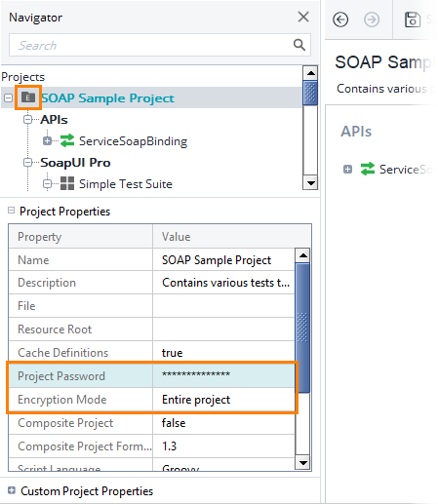Click the Forward navigation arrow icon
The width and height of the screenshot is (438, 504).
(x=372, y=19)
